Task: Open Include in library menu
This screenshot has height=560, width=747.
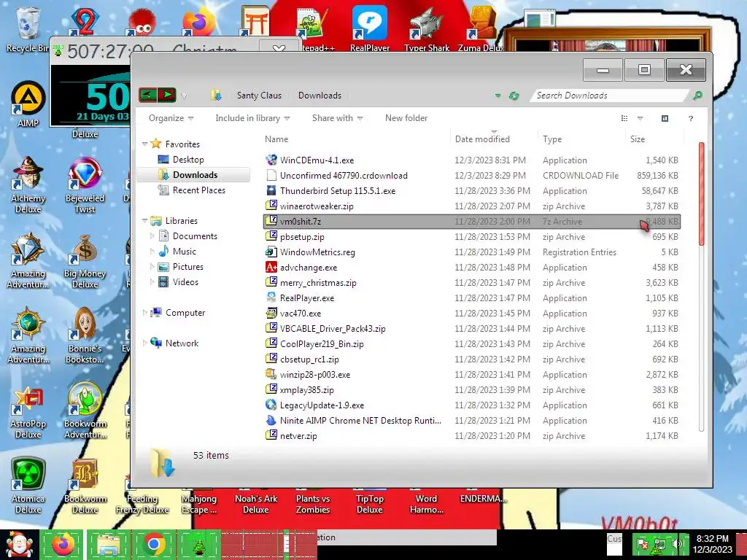Action: pyautogui.click(x=252, y=118)
